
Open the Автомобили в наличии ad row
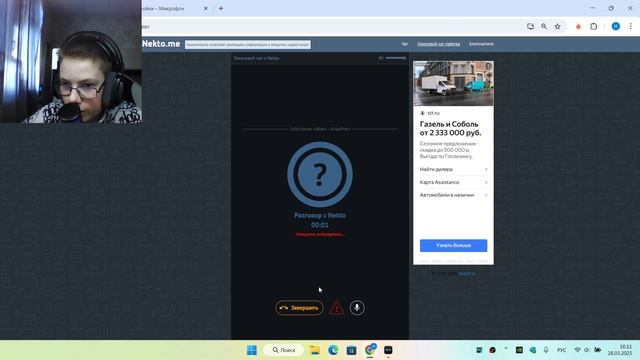pos(453,195)
